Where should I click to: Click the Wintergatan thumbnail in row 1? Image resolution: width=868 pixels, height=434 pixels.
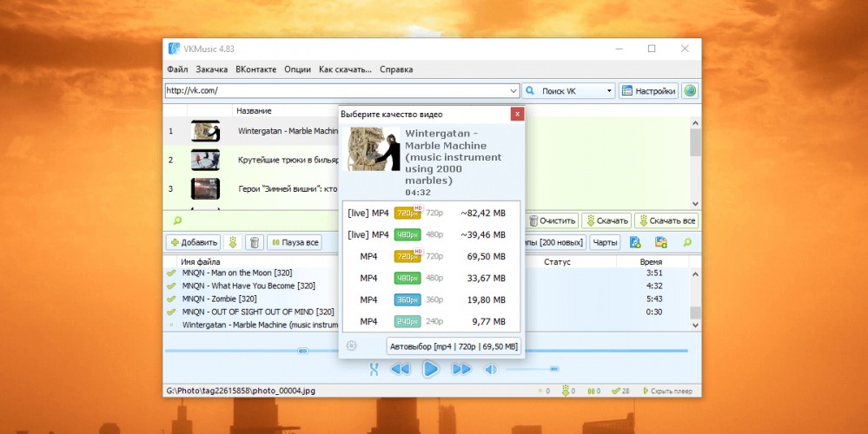click(205, 131)
